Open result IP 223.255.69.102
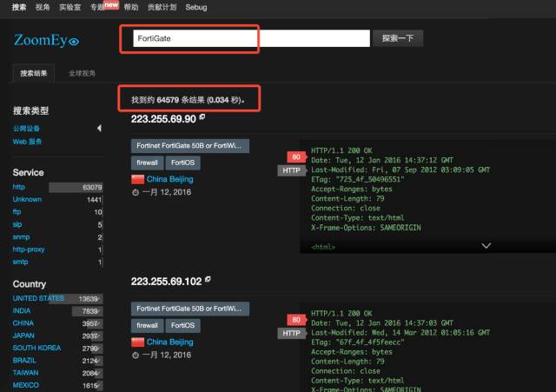 166,282
